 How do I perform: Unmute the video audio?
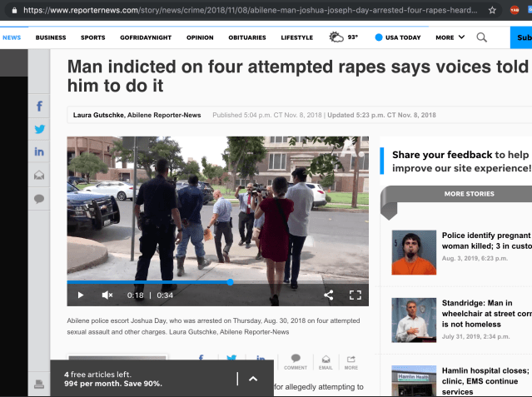click(107, 295)
